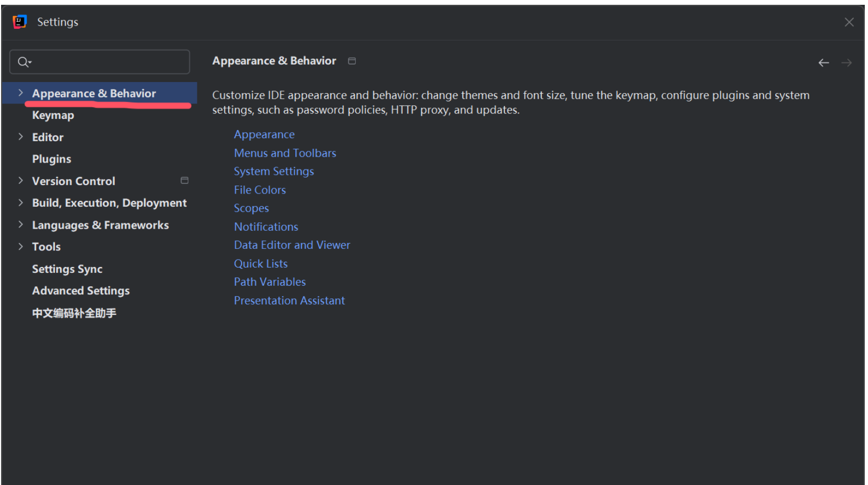This screenshot has height=485, width=868.
Task: Open the System Settings link
Action: [x=274, y=172]
